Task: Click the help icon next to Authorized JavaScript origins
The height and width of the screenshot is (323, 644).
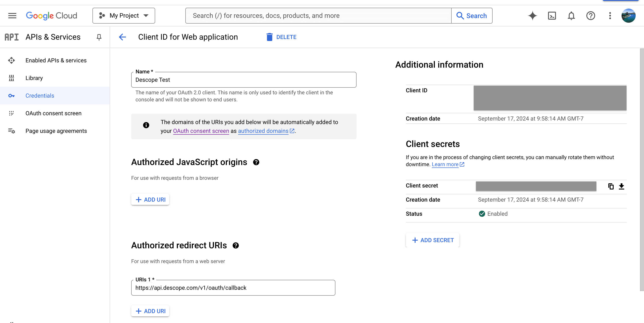Action: point(256,162)
